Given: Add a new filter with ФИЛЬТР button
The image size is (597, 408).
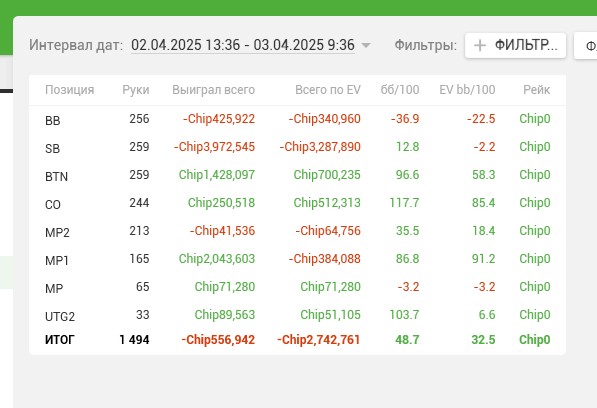Looking at the screenshot, I should (x=515, y=46).
